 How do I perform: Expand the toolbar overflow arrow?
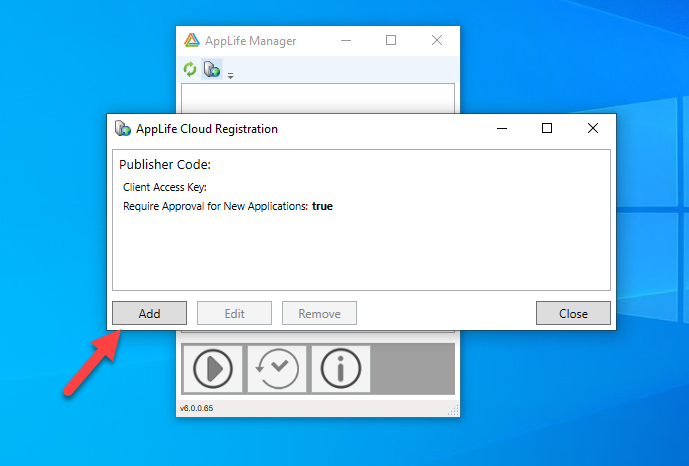(230, 75)
